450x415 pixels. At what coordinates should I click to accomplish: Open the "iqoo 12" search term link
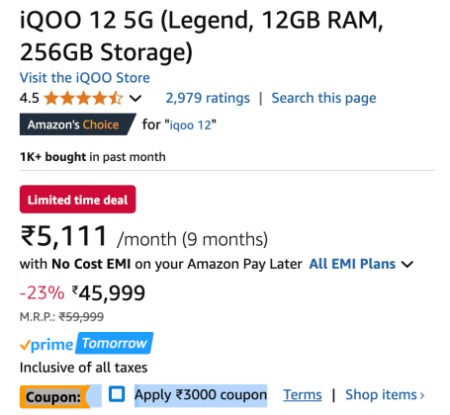click(x=191, y=125)
